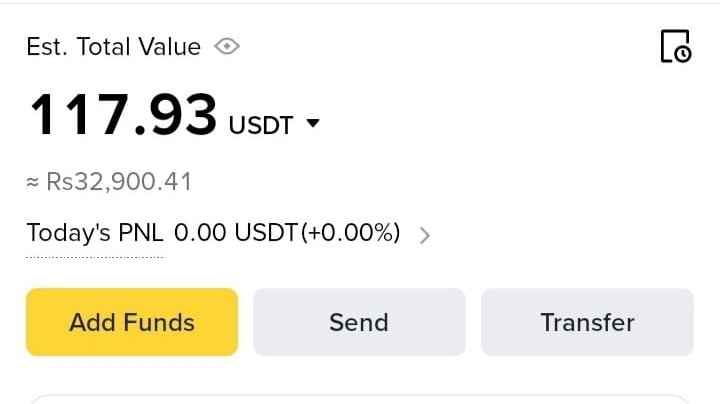
Task: Open Today's PNL details chevron
Action: pyautogui.click(x=425, y=236)
